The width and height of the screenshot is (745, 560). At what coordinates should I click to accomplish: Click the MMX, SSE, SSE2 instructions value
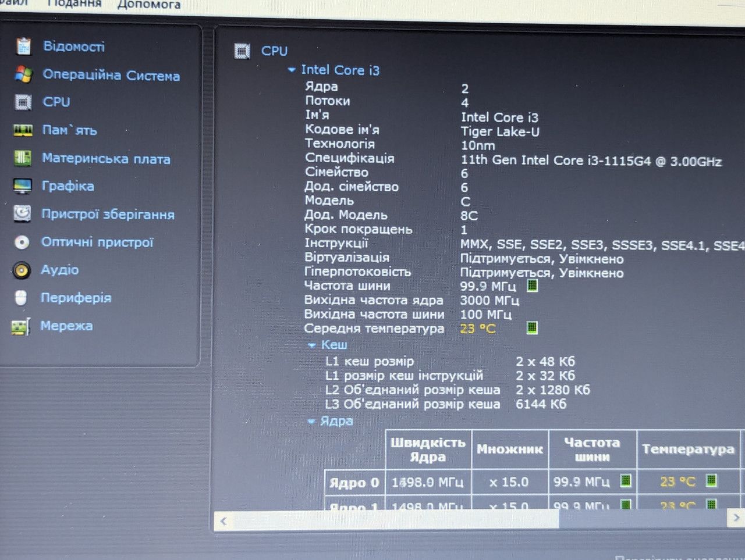point(602,245)
